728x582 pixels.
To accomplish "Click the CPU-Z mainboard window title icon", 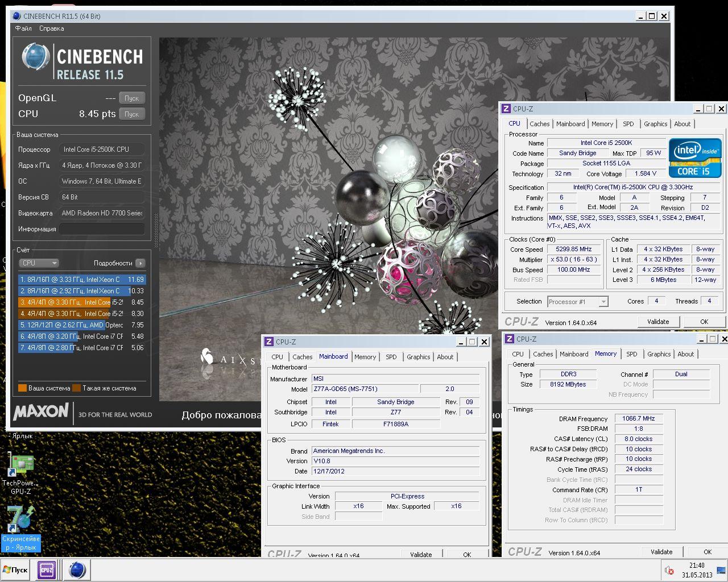I will [x=269, y=342].
